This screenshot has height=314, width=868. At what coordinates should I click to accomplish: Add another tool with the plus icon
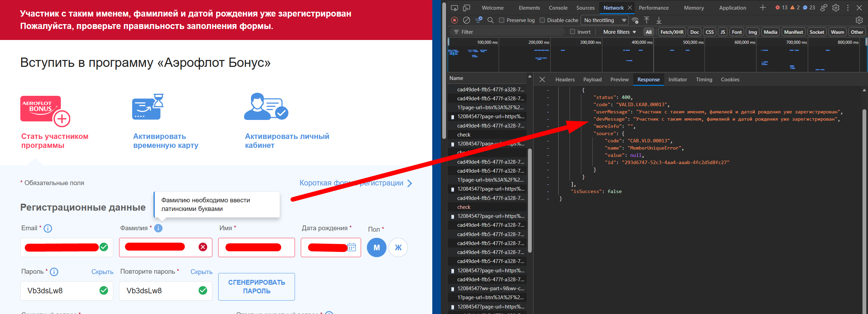point(763,8)
